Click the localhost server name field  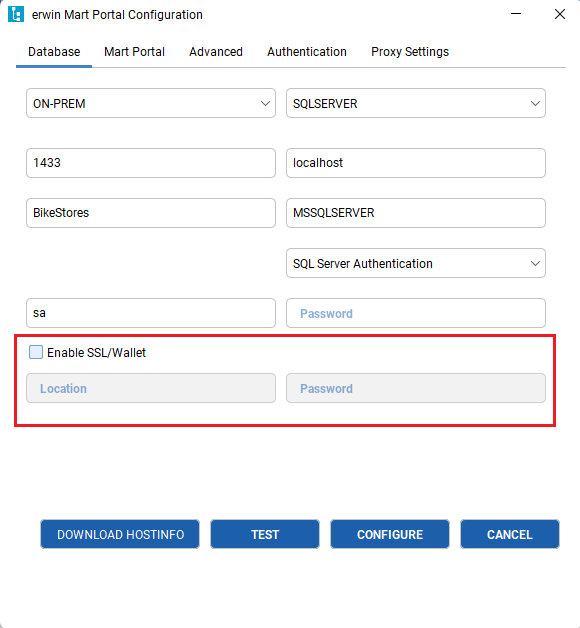416,163
